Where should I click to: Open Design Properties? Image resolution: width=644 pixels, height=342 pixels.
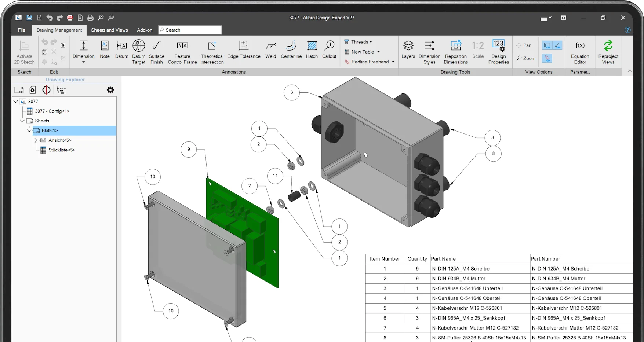pos(499,52)
